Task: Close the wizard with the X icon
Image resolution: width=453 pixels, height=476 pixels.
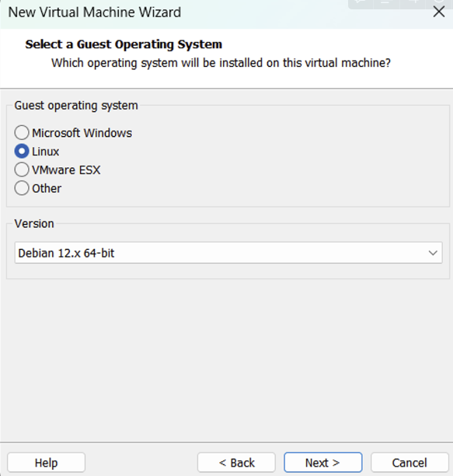Action: (x=439, y=12)
